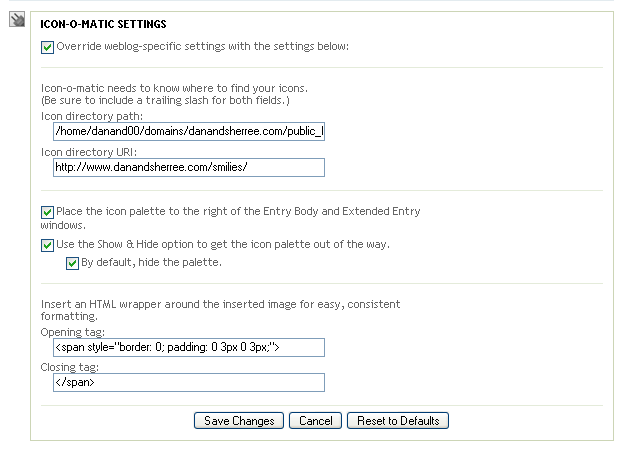Click the Opening tag label

(72, 332)
